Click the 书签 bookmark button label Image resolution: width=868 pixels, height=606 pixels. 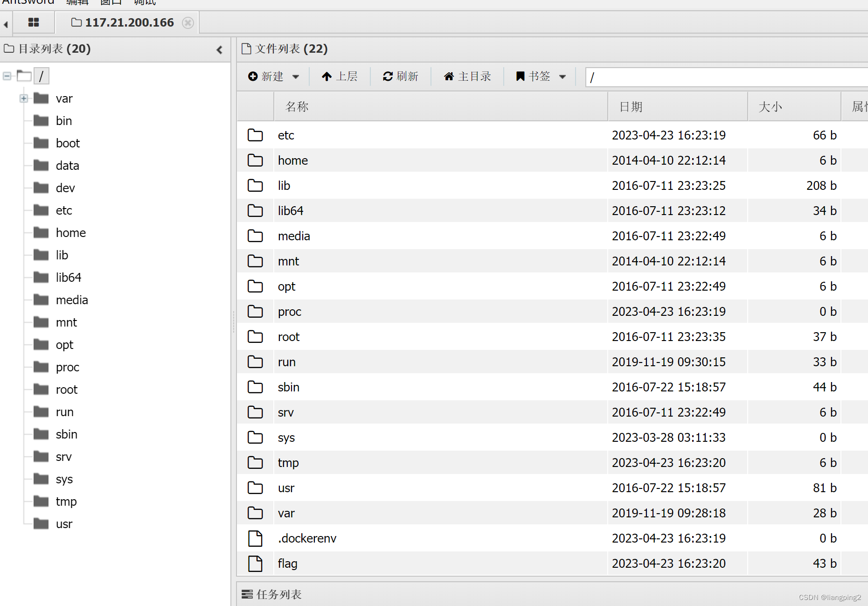(539, 76)
